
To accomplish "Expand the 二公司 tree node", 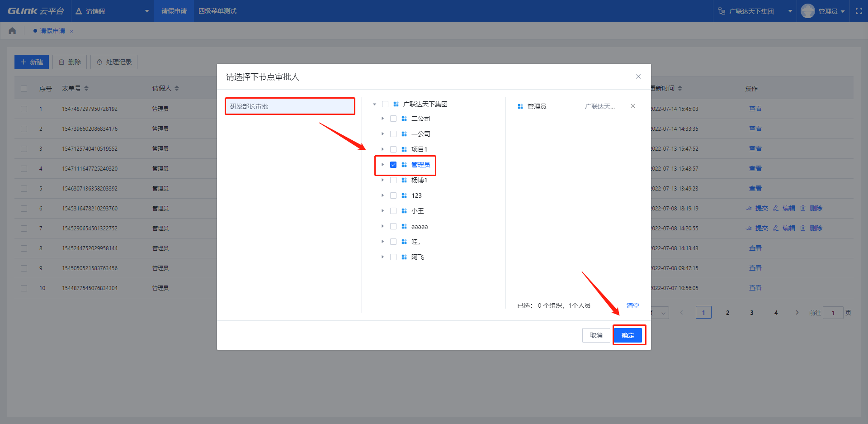I will point(382,119).
